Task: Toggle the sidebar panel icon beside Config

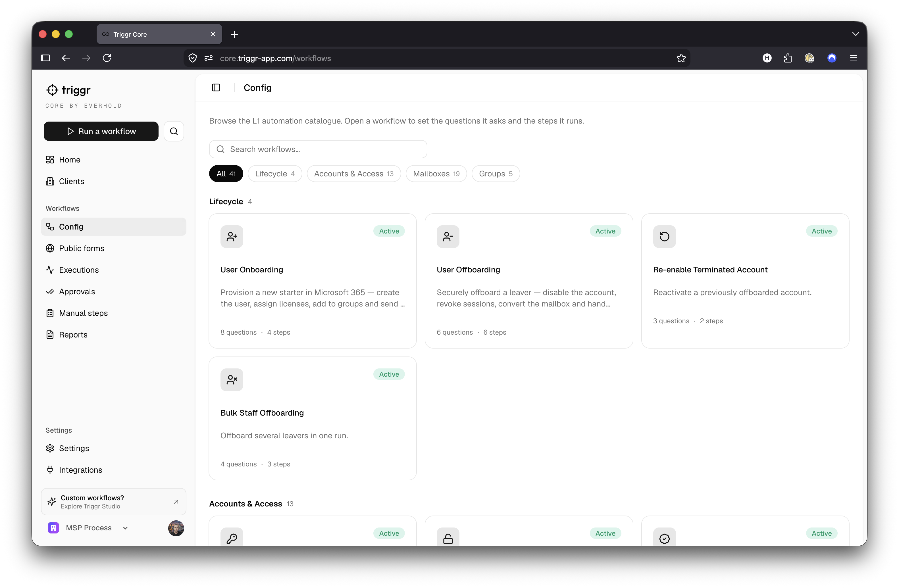Action: point(216,87)
